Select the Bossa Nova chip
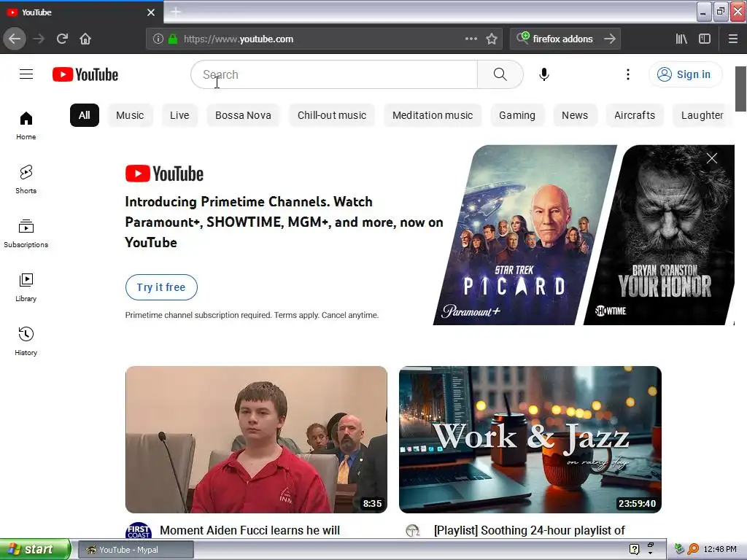This screenshot has height=560, width=747. tap(243, 115)
